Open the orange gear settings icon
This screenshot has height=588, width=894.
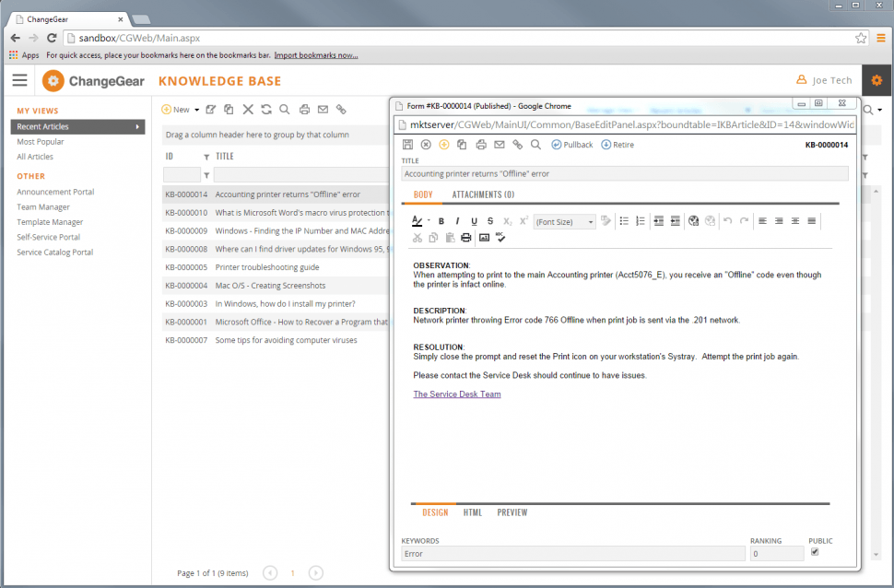coord(876,80)
